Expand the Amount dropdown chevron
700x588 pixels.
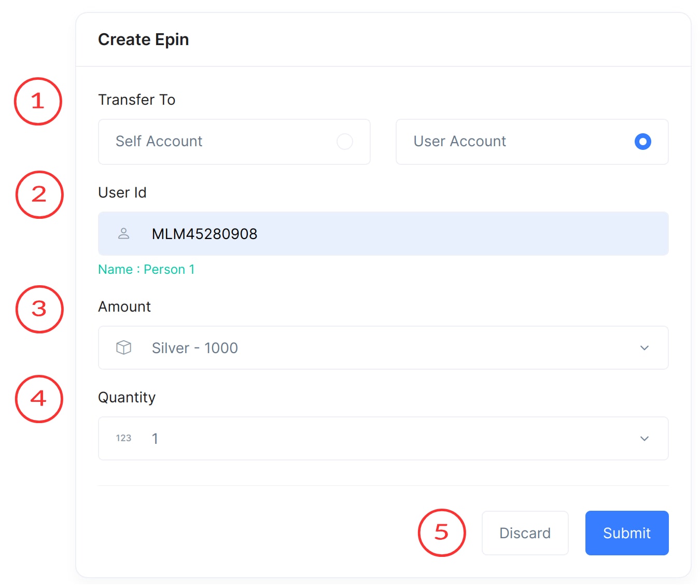click(644, 348)
